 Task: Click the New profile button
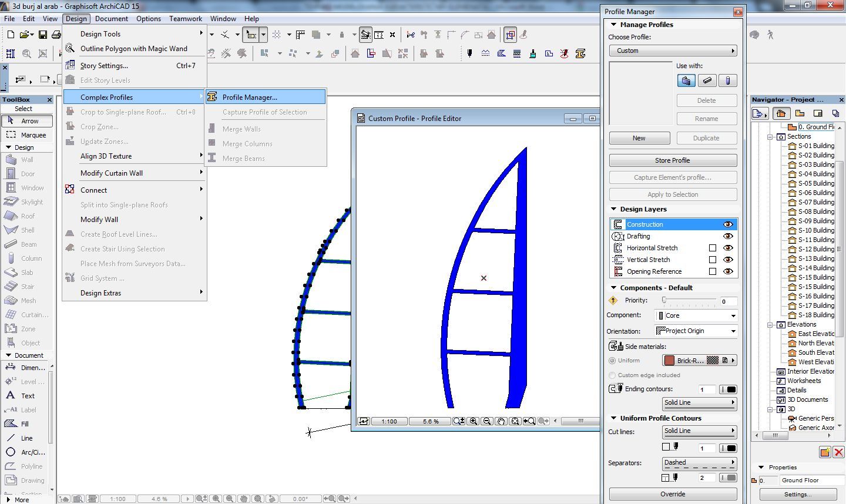(x=639, y=138)
